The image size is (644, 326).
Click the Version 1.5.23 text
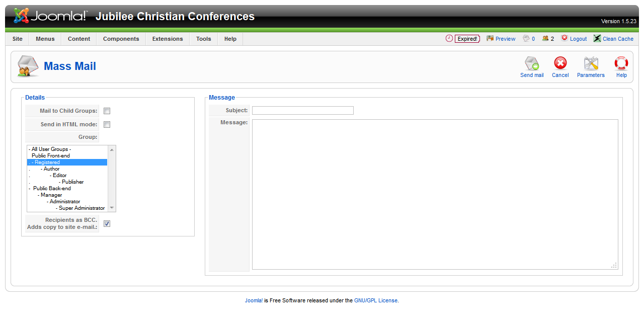619,21
